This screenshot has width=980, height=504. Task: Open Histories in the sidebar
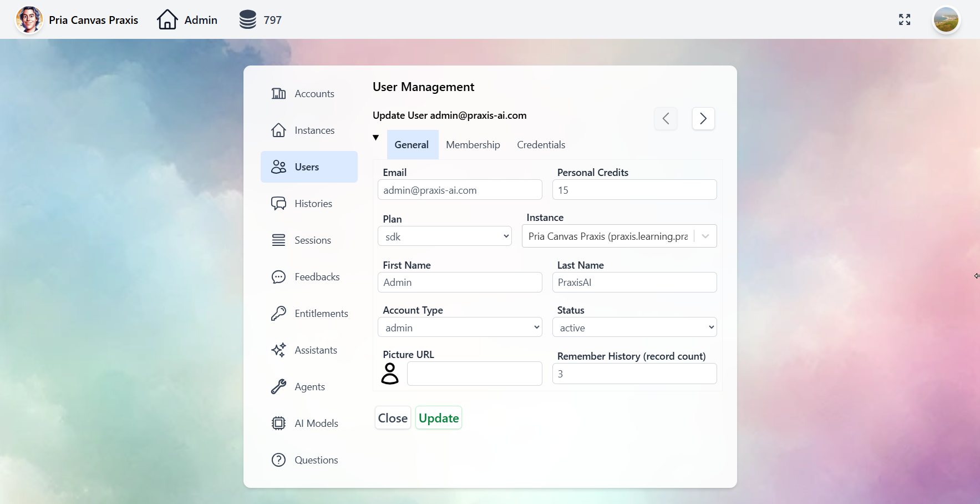pos(309,203)
